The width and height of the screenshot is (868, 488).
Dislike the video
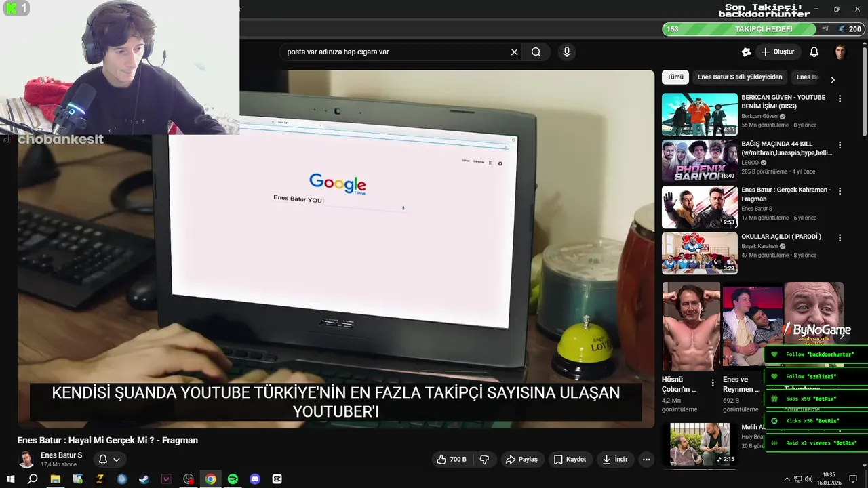484,460
